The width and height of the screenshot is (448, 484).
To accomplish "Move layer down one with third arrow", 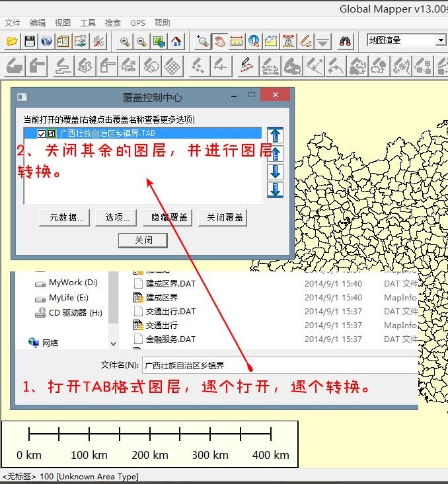I will [275, 172].
